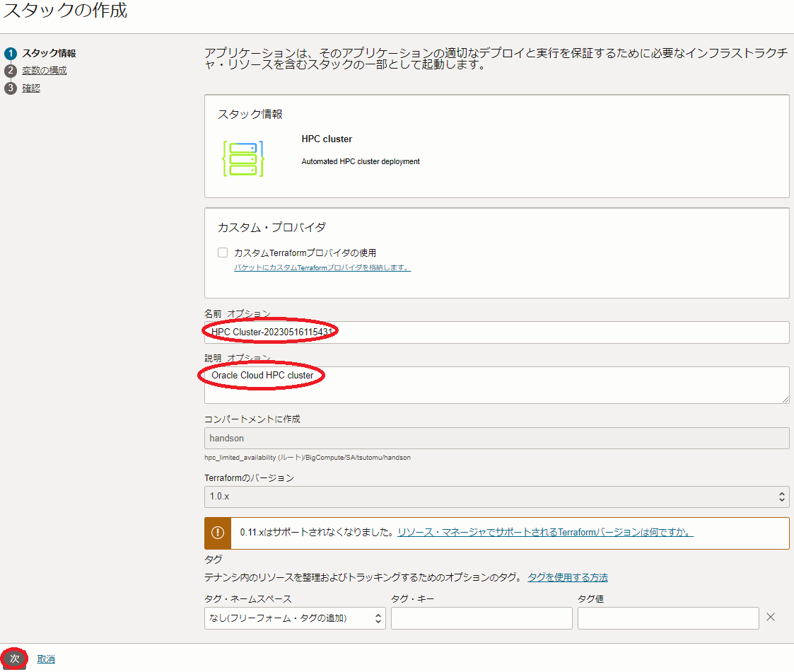Viewport: 794px width, 672px height.
Task: Click the orange warning exclamation icon
Action: tap(218, 533)
